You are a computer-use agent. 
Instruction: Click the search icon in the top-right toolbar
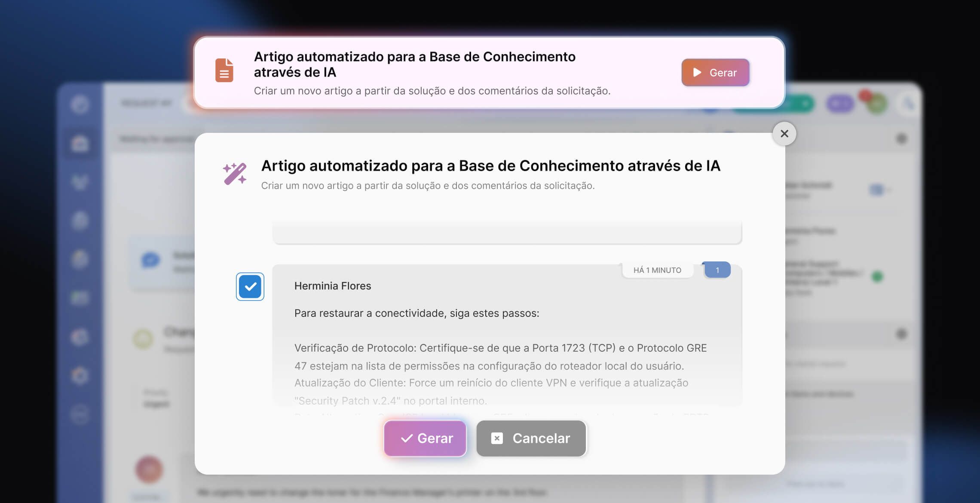coord(908,104)
